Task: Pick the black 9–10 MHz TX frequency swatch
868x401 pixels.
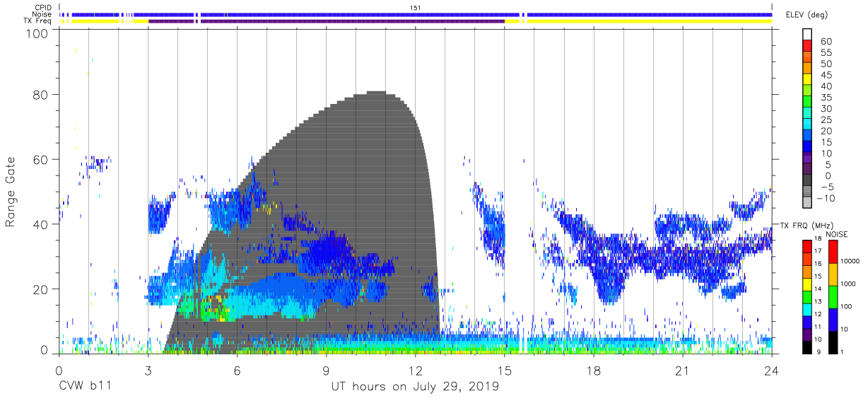Action: point(807,346)
